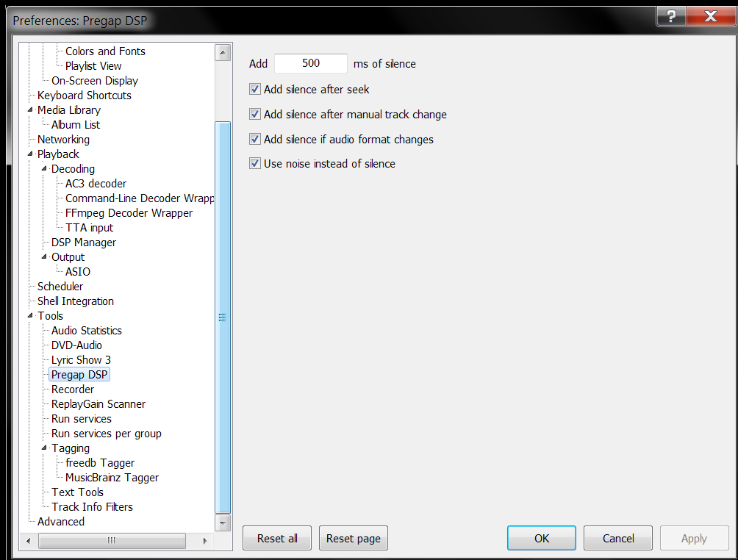Select Run services per group
Image resolution: width=738 pixels, height=560 pixels.
(107, 434)
